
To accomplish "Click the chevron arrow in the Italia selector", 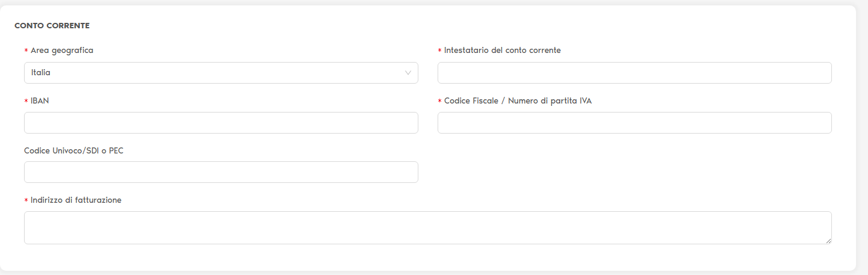I will point(408,73).
